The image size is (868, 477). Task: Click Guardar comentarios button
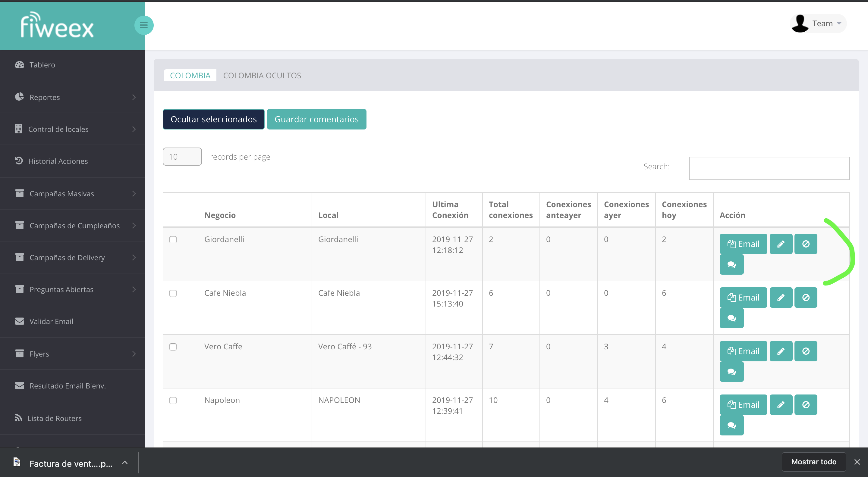pos(316,119)
